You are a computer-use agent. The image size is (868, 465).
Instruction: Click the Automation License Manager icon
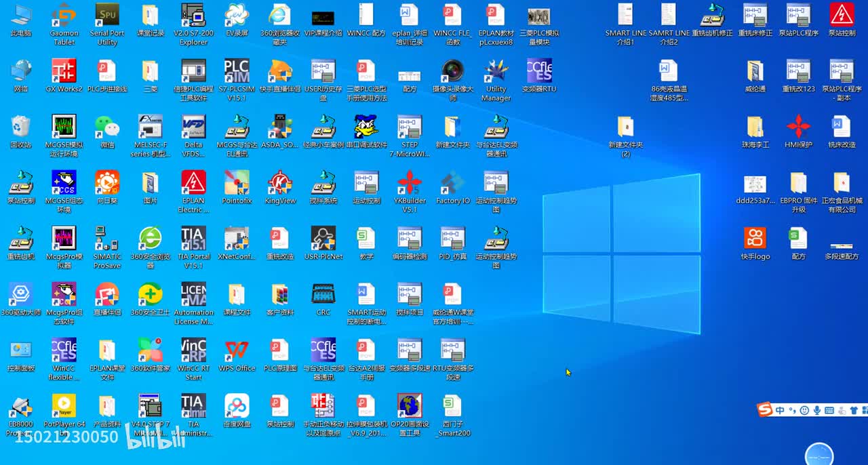click(x=193, y=295)
